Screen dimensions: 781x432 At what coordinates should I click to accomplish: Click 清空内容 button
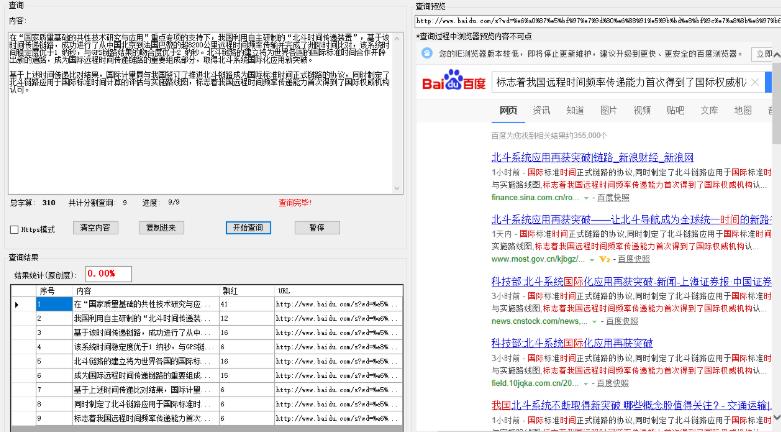coord(95,228)
